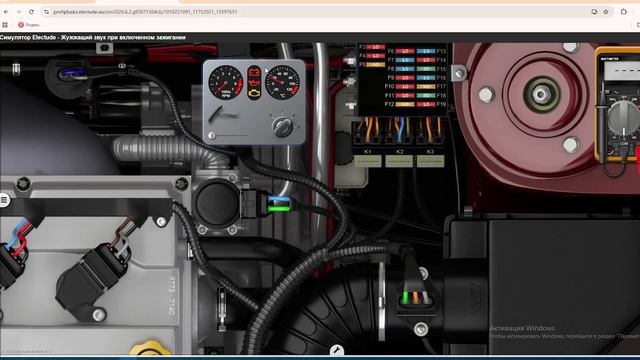
Task: Click the left ignition coil connector
Action: pos(12,265)
